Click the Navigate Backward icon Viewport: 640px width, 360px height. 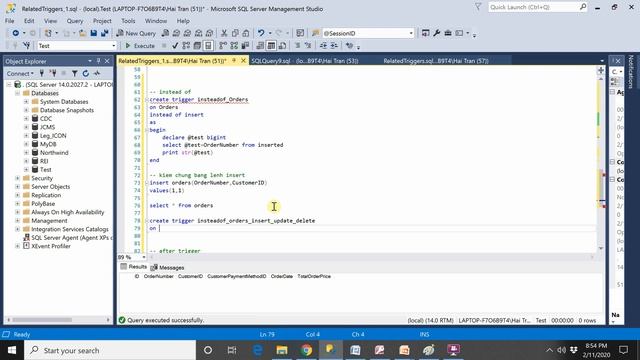coord(16,33)
